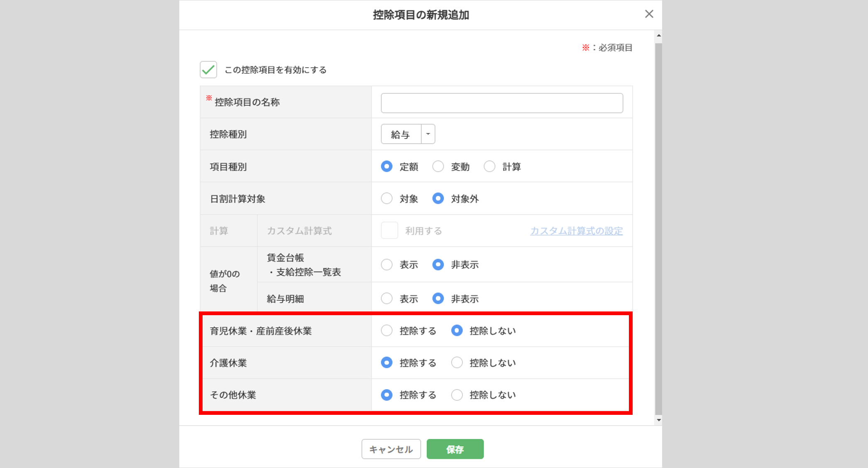Choose 控除しない for 介護休業
The width and height of the screenshot is (868, 468).
pos(457,363)
